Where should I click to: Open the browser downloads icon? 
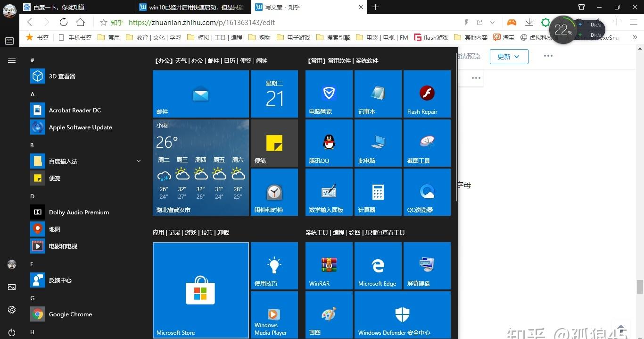point(529,22)
